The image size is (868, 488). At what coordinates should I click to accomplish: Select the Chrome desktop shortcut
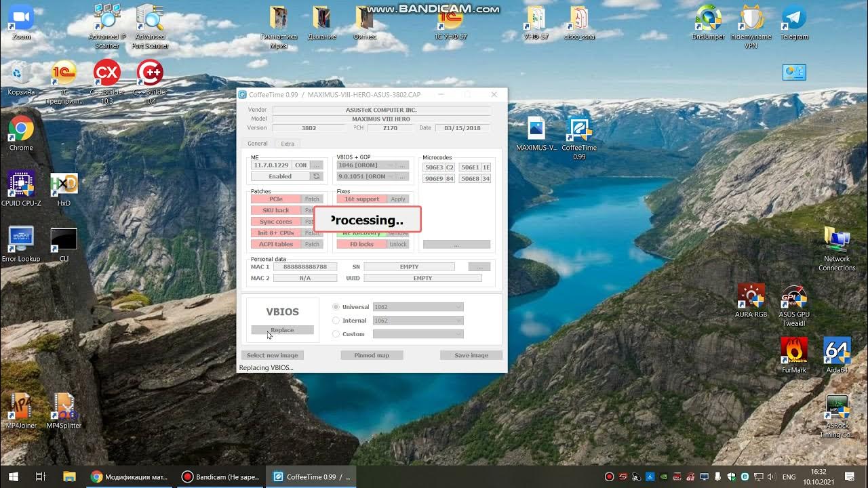21,134
